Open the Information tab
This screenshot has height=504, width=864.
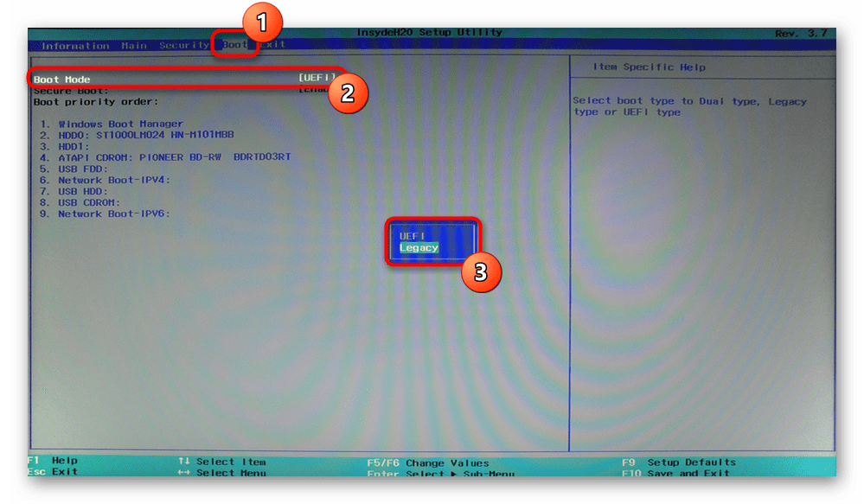[x=75, y=46]
